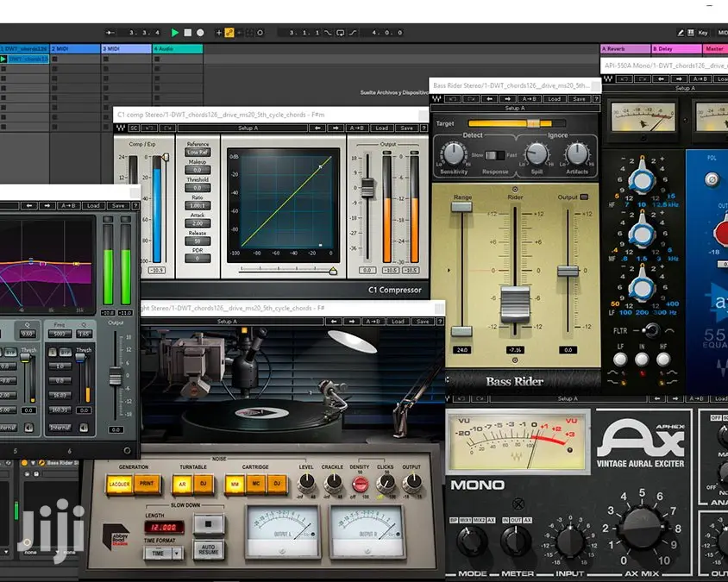Go to next preset arrow in C1 comp toolbar

[336, 128]
